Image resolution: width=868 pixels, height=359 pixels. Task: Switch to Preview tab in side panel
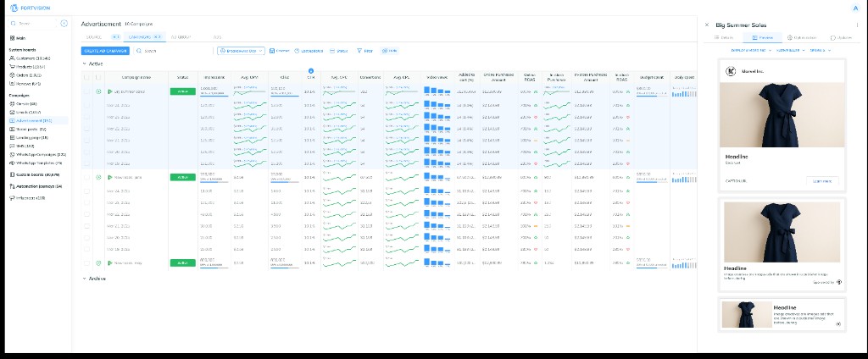[763, 37]
